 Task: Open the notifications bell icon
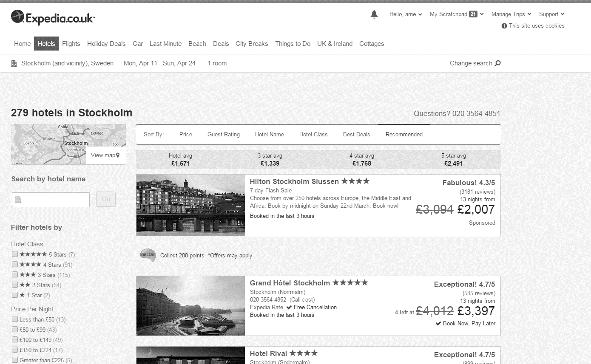click(374, 14)
